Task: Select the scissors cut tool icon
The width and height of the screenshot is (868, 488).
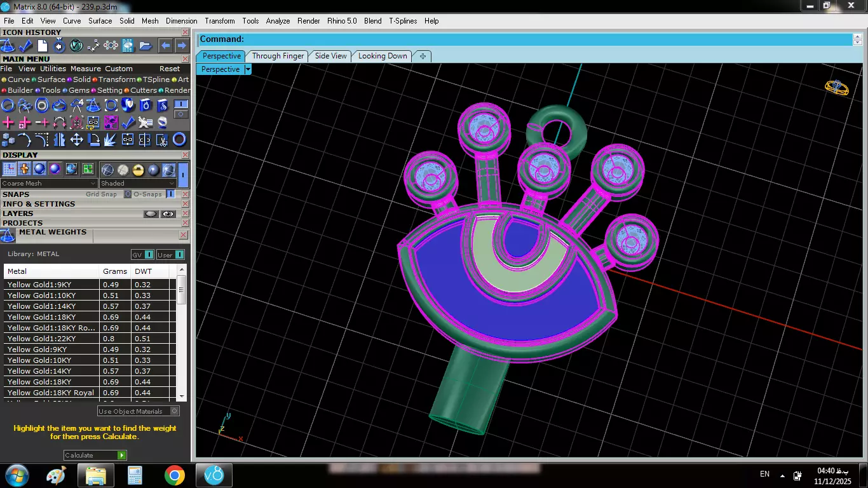Action: tap(163, 139)
